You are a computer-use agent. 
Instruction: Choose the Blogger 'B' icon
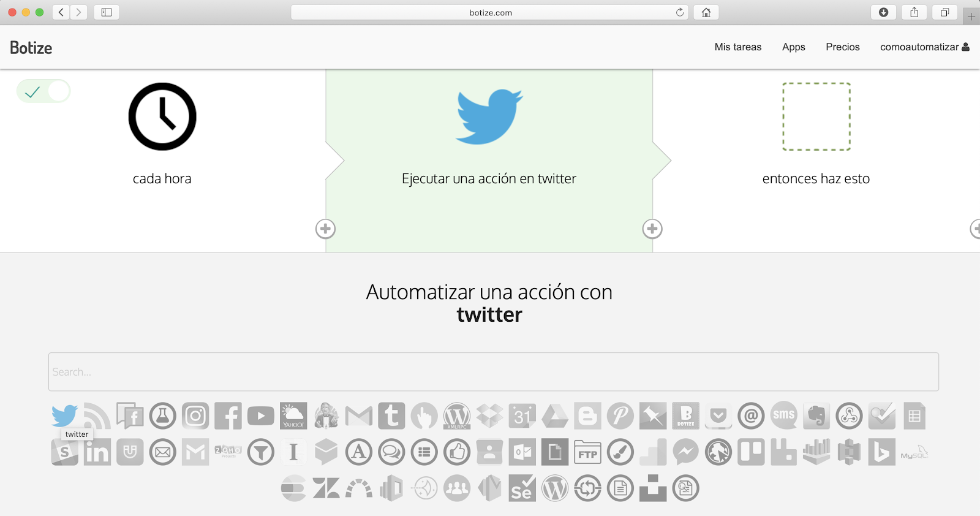point(587,416)
